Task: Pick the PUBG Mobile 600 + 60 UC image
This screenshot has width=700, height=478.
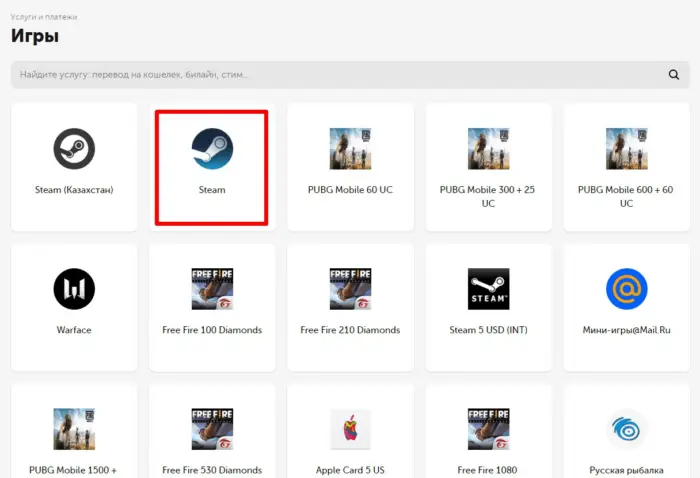Action: point(626,149)
